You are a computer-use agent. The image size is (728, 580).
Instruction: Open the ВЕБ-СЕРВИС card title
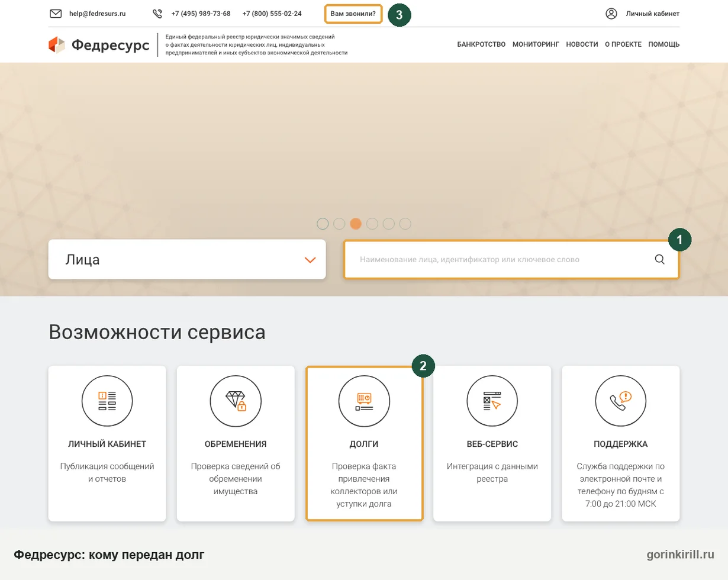[492, 444]
